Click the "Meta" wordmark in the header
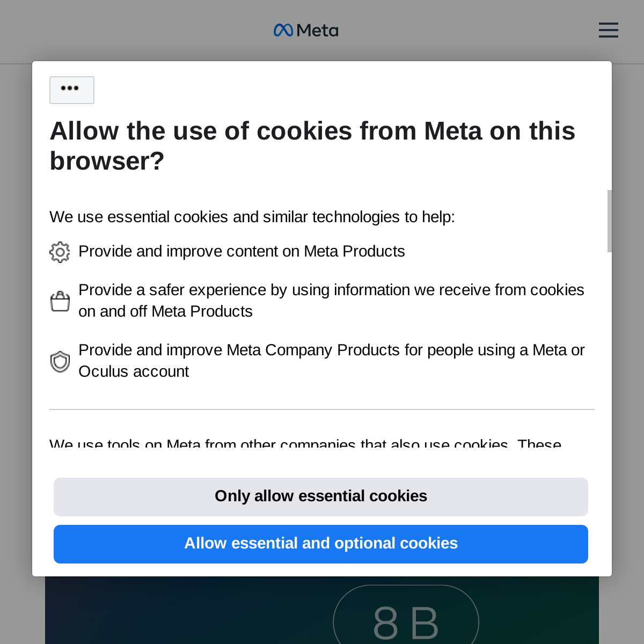The height and width of the screenshot is (644, 644). coord(317,31)
